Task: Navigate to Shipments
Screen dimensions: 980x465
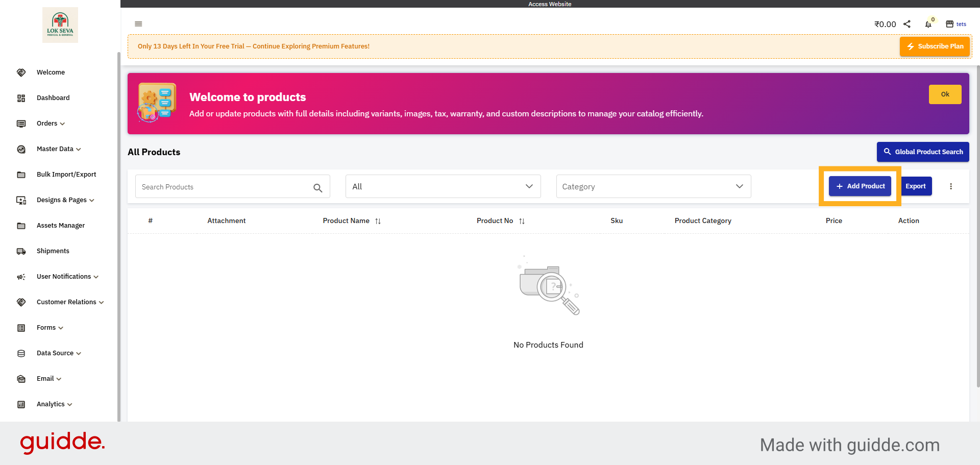Action: [x=53, y=251]
